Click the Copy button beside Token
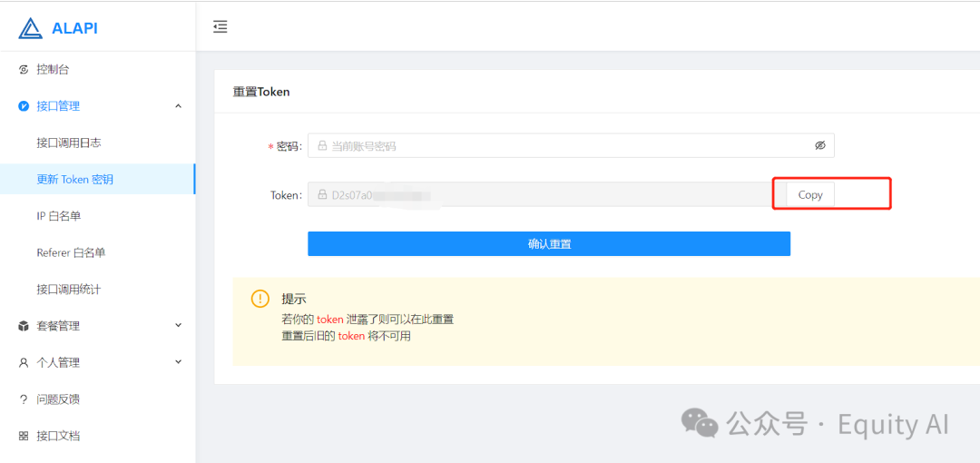 [810, 194]
